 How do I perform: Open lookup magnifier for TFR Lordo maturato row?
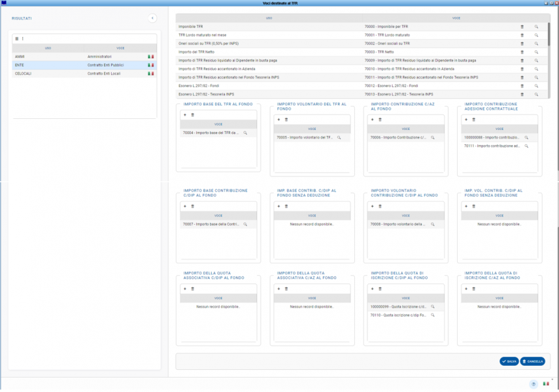pos(536,35)
